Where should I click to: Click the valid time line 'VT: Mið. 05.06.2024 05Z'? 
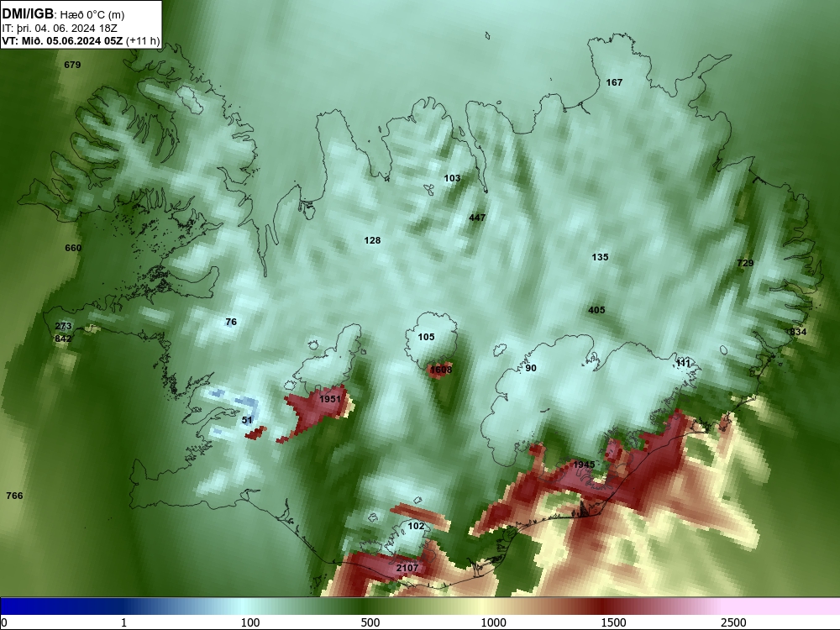pos(62,41)
